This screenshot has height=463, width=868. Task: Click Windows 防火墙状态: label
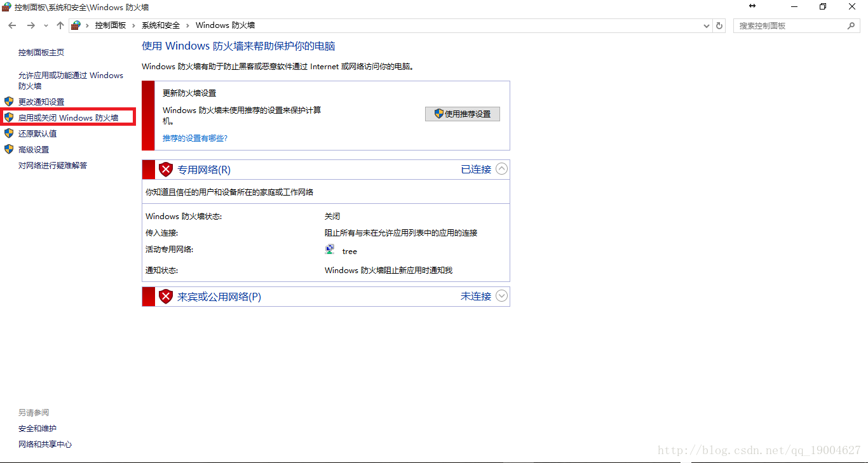click(184, 217)
